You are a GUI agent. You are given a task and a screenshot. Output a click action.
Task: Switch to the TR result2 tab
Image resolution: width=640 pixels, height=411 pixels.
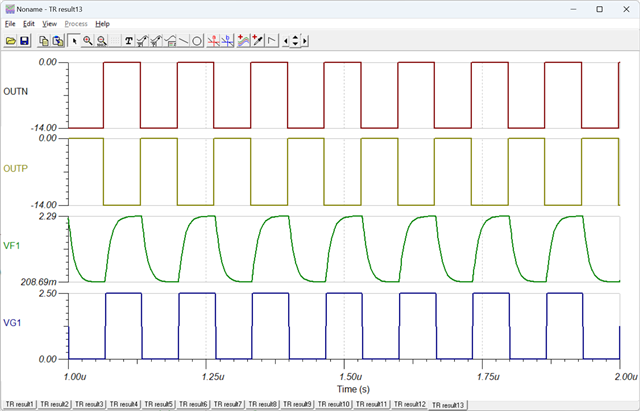pos(54,404)
